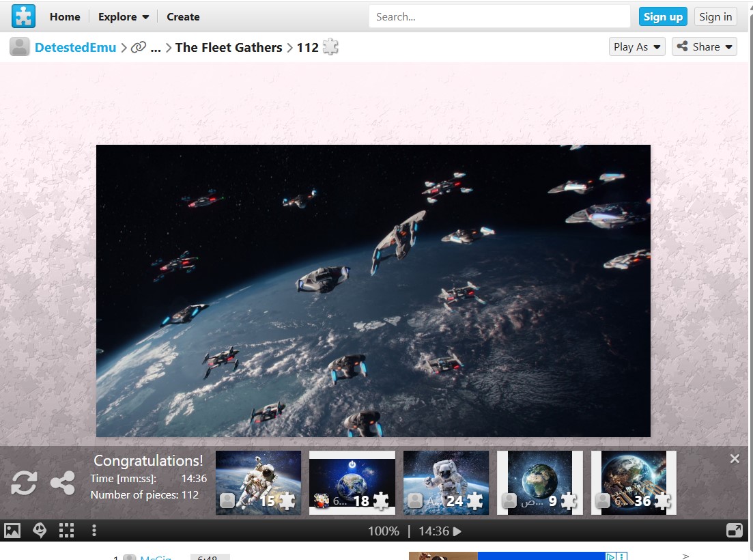This screenshot has height=560, width=753.
Task: Click the share icon beside Congratulations
Action: click(63, 483)
